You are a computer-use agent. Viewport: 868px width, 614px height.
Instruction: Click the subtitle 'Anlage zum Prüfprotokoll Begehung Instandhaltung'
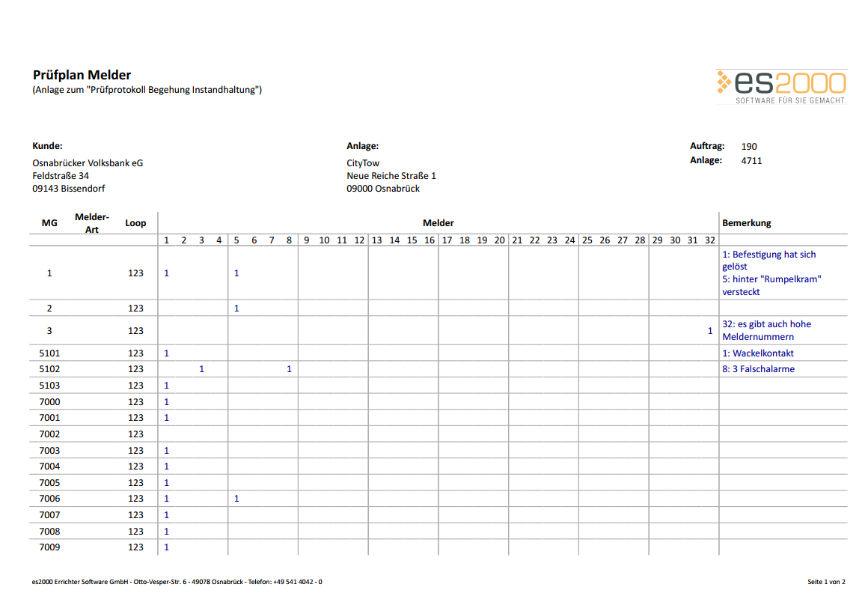147,90
